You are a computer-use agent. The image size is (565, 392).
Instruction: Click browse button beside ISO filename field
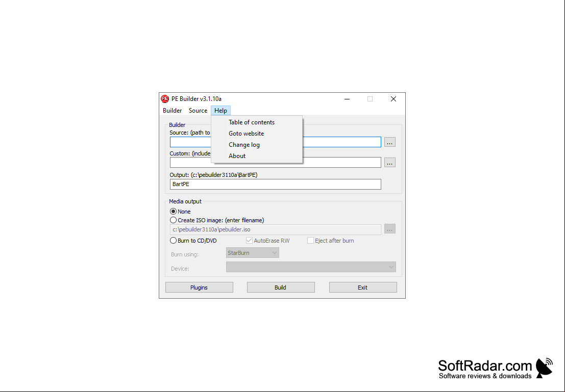coord(389,229)
